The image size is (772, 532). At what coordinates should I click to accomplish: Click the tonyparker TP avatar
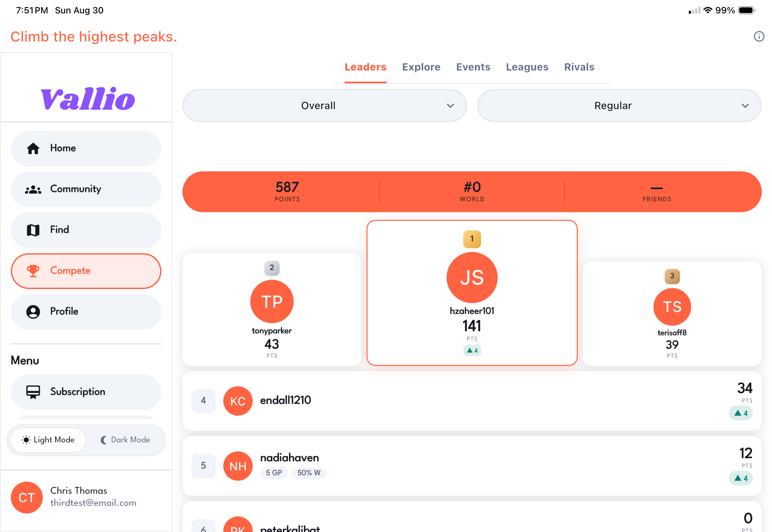pos(272,301)
